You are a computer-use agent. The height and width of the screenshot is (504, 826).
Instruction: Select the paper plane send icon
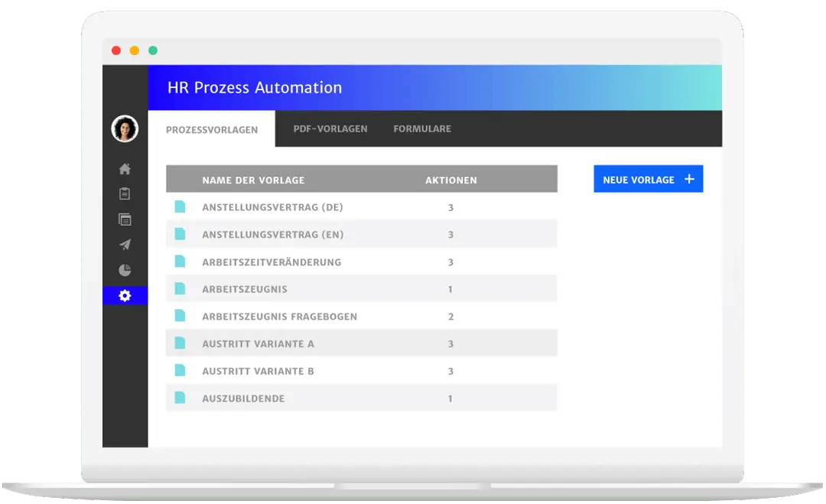coord(125,245)
